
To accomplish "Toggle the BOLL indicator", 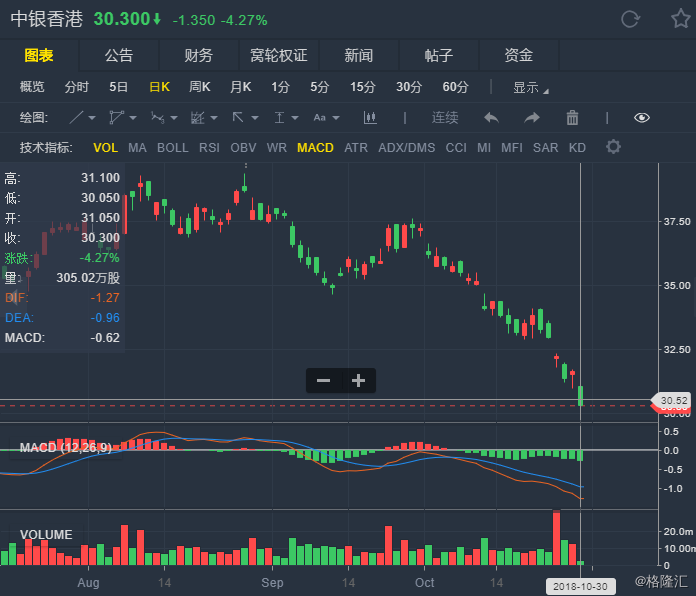I will pos(173,148).
